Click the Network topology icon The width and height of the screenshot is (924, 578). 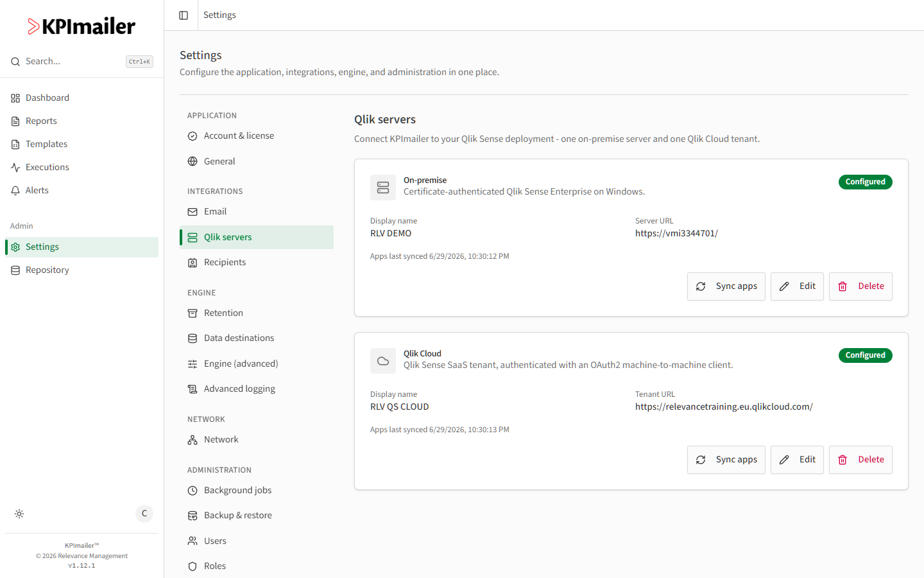pos(193,440)
